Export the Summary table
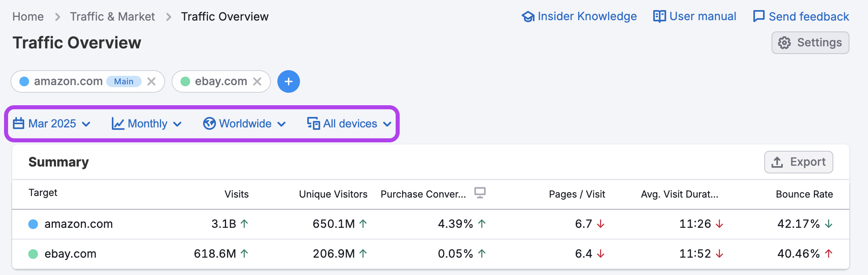The height and width of the screenshot is (275, 868). coord(798,162)
